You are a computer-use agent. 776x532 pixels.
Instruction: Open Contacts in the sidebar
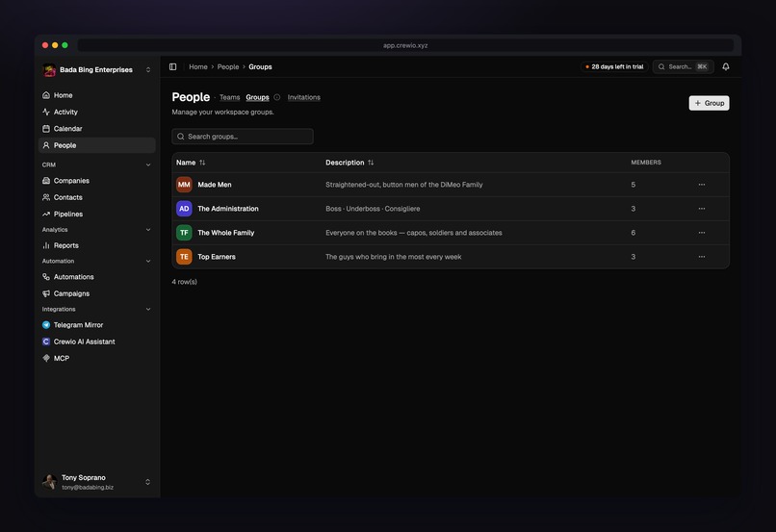click(x=96, y=197)
